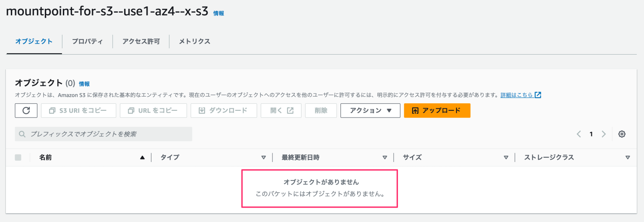Go to the next page arrow

(604, 134)
